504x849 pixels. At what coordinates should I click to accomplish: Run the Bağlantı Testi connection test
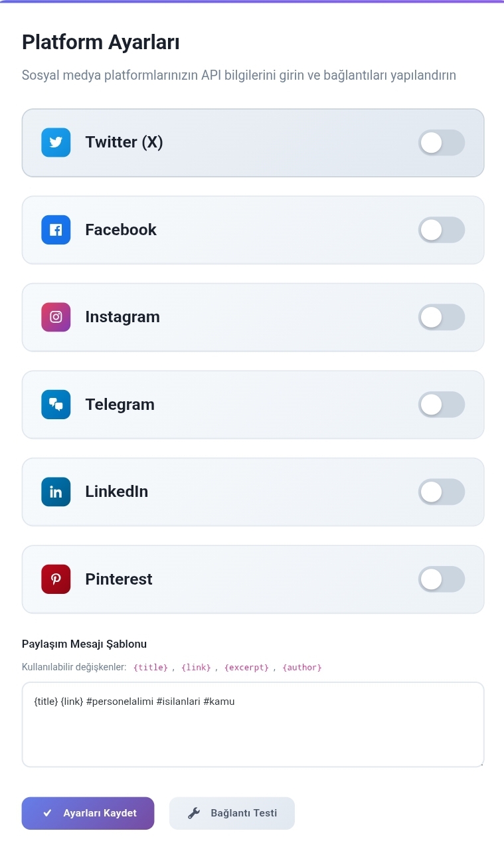coord(232,813)
